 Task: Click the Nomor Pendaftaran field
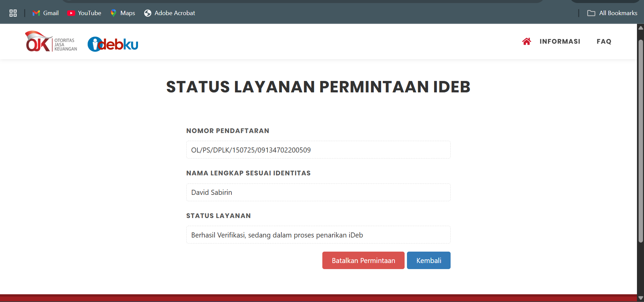point(318,150)
